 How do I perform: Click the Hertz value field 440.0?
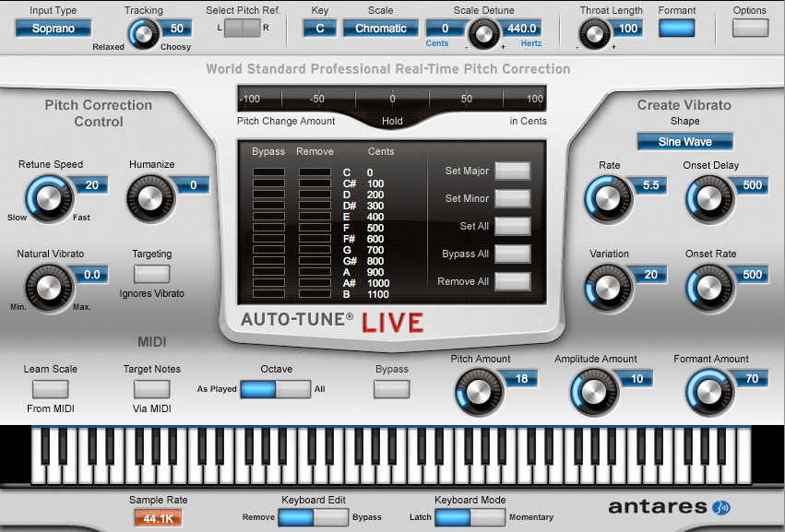[x=522, y=29]
